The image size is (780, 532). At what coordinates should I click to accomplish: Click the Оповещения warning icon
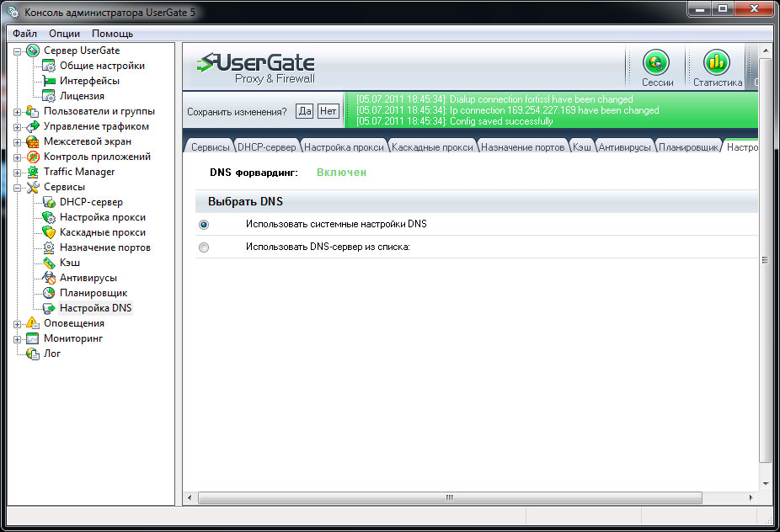point(32,323)
